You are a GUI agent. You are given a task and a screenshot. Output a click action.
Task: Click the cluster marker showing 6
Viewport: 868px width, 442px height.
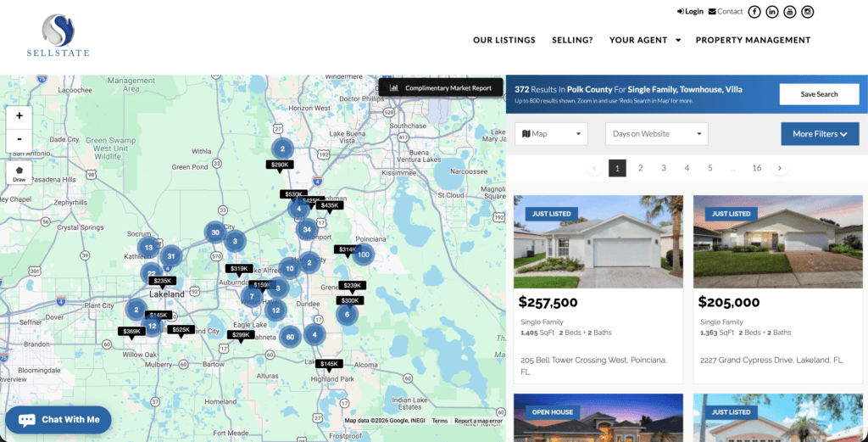coord(347,315)
